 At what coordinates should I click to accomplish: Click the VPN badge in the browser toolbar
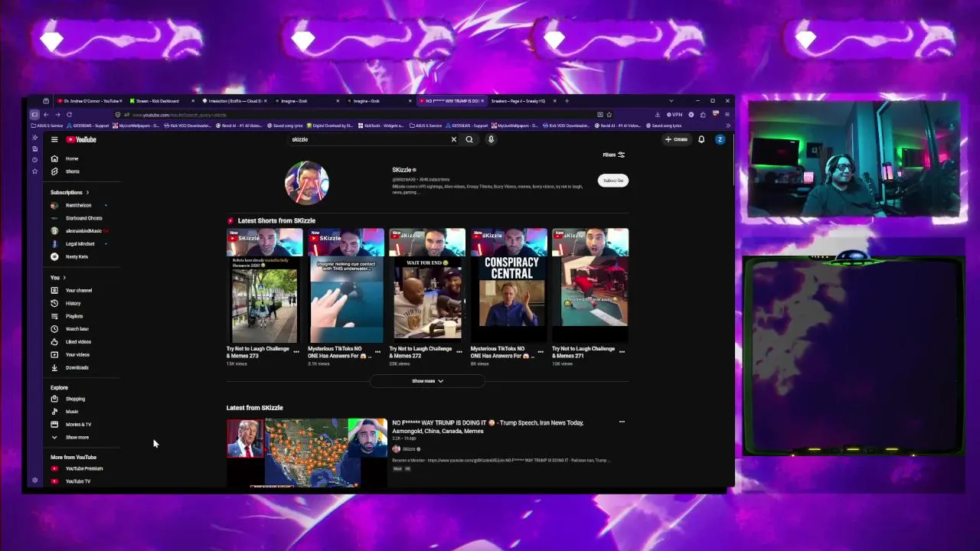point(675,115)
